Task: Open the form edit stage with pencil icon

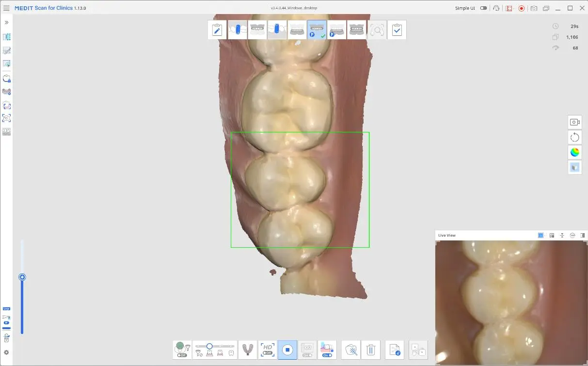Action: [x=217, y=30]
